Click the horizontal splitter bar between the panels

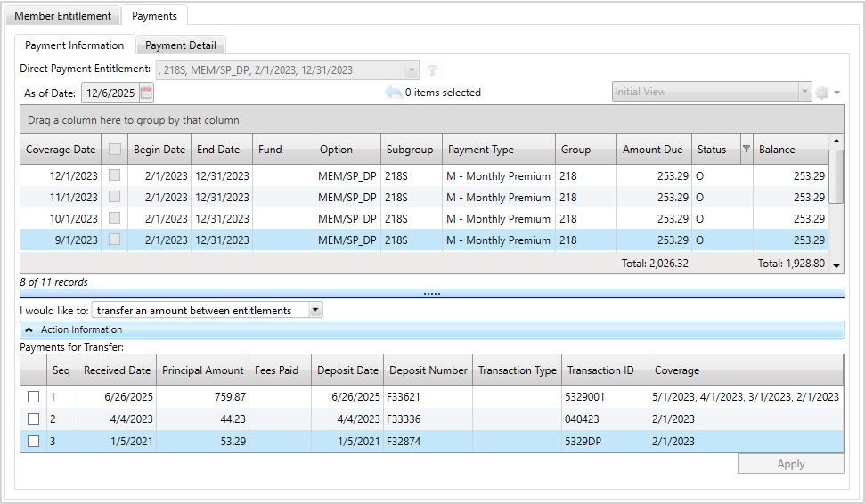[431, 293]
